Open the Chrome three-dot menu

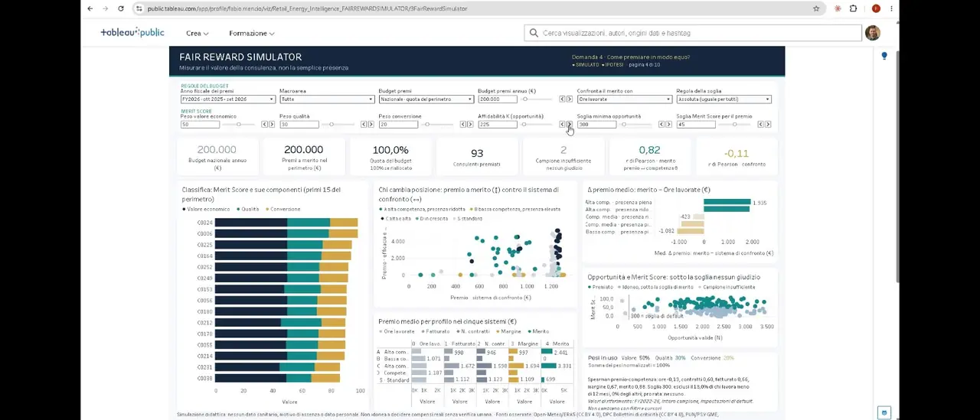891,8
